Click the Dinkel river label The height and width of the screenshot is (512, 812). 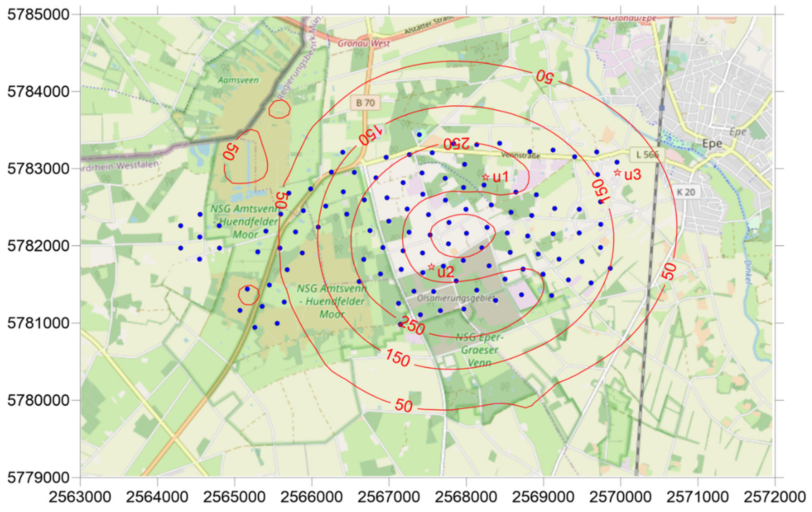click(748, 272)
